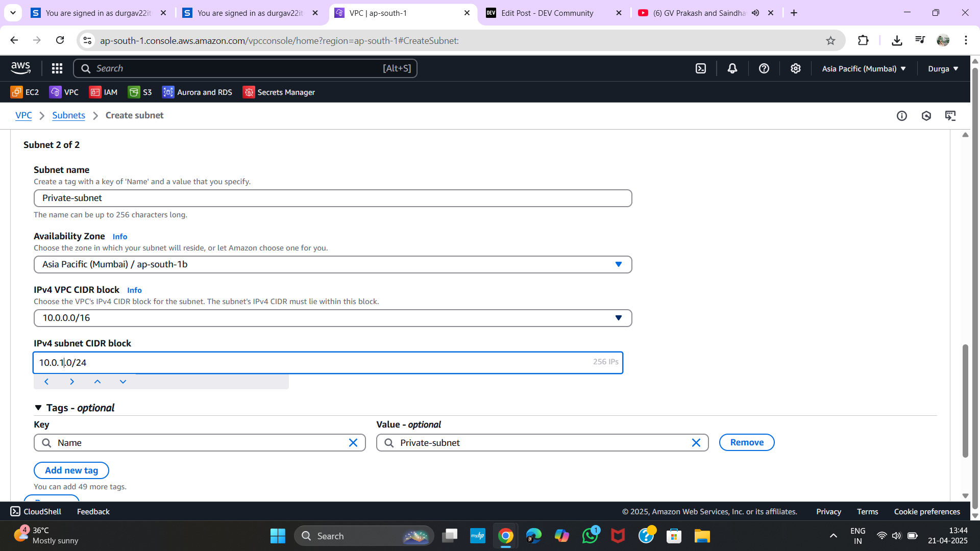Go to Subnets breadcrumb link
This screenshot has height=551, width=980.
(x=68, y=115)
